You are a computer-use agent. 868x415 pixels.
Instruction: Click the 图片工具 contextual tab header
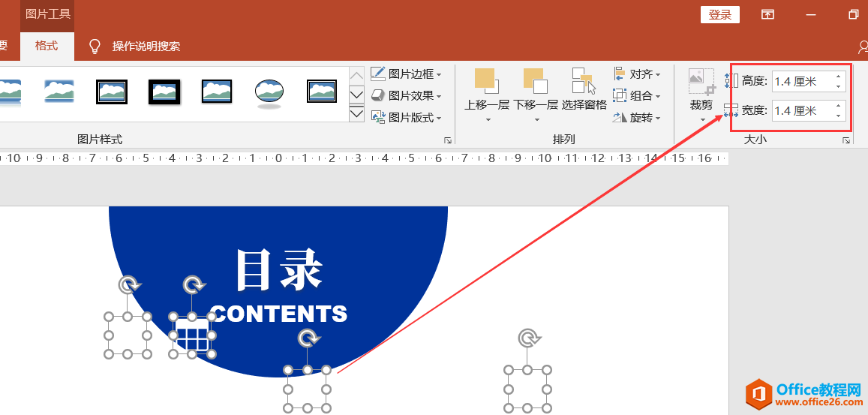click(47, 14)
